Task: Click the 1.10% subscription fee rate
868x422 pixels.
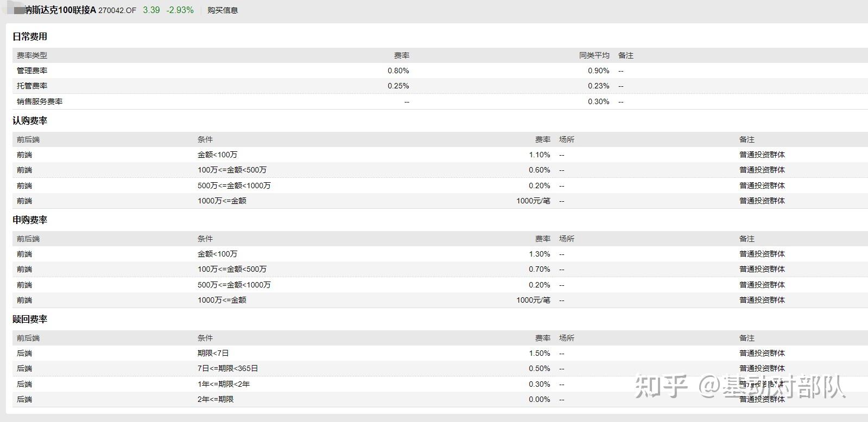Action: tap(540, 155)
